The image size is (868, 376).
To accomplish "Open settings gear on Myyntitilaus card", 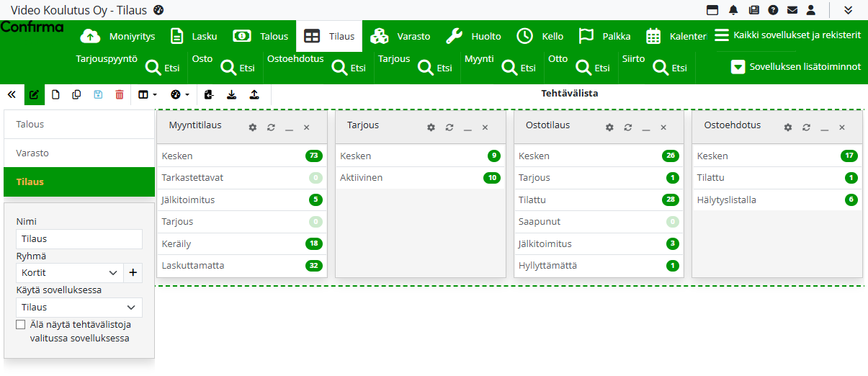I will tap(252, 127).
